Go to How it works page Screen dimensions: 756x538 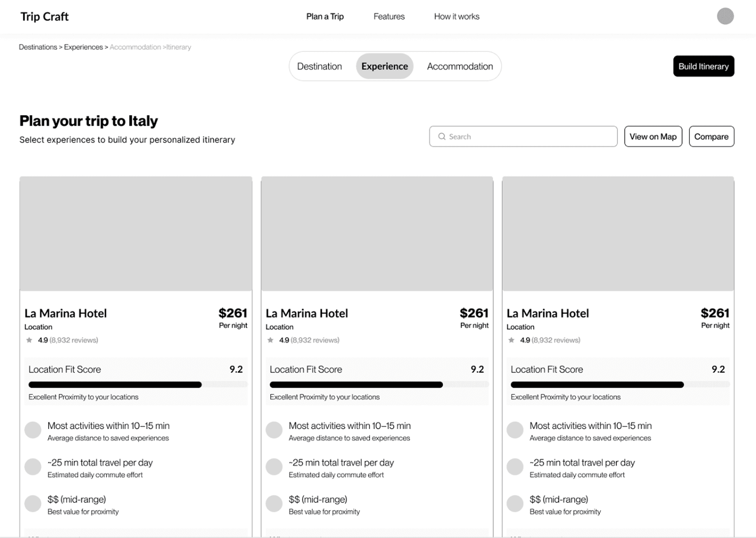click(456, 17)
